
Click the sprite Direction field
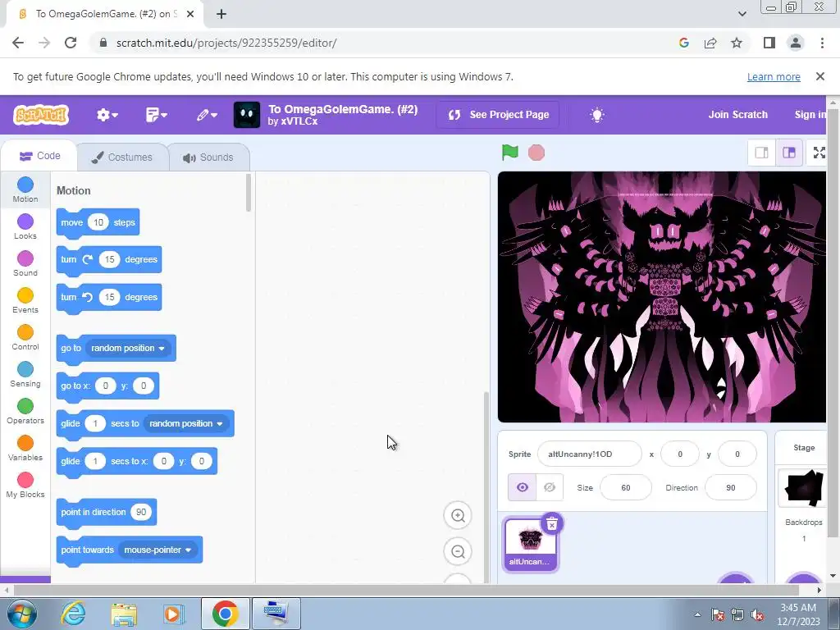click(x=731, y=487)
